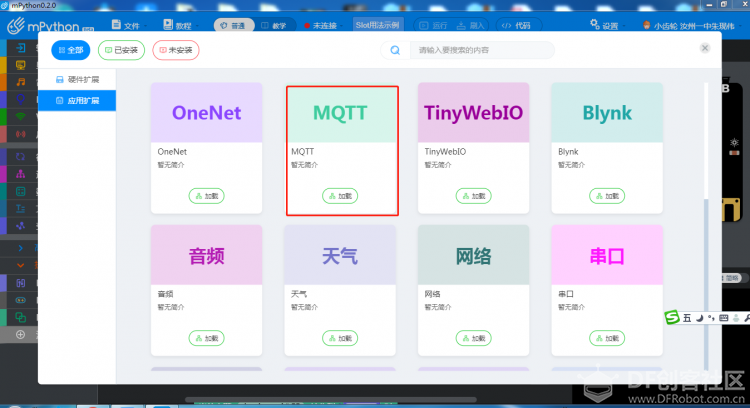The height and width of the screenshot is (408, 750).
Task: Click the workspace horizontal scrollbar at bottom
Action: 330,399
